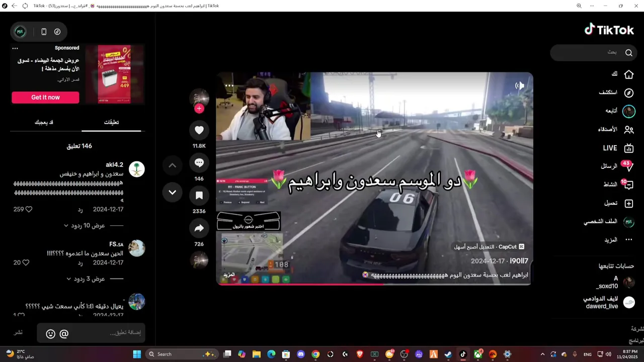Share the video with arrow icon
This screenshot has height=362, width=644.
199,228
